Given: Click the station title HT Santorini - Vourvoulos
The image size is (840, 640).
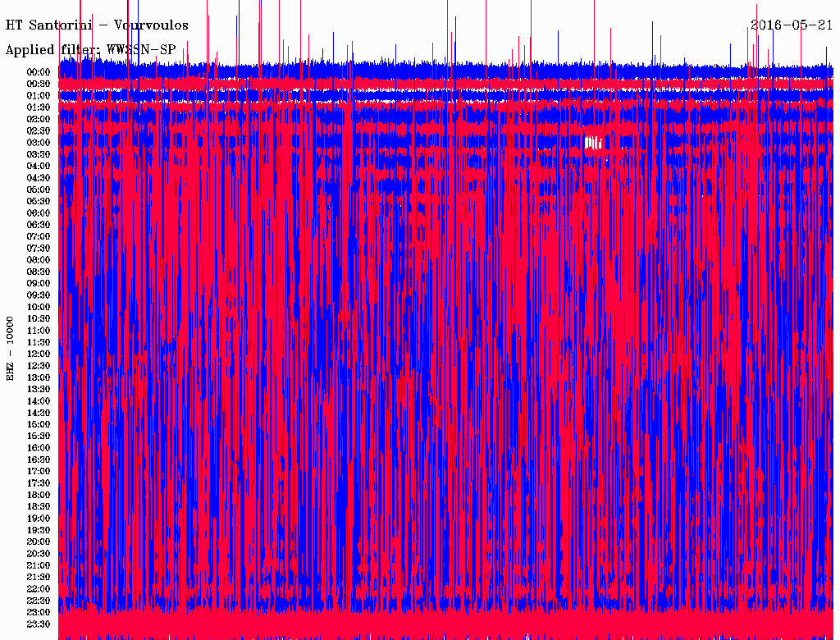Looking at the screenshot, I should (x=97, y=25).
